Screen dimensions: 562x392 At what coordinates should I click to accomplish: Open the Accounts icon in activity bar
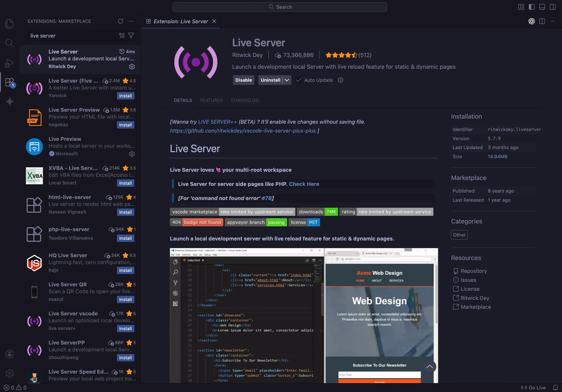coord(10,354)
